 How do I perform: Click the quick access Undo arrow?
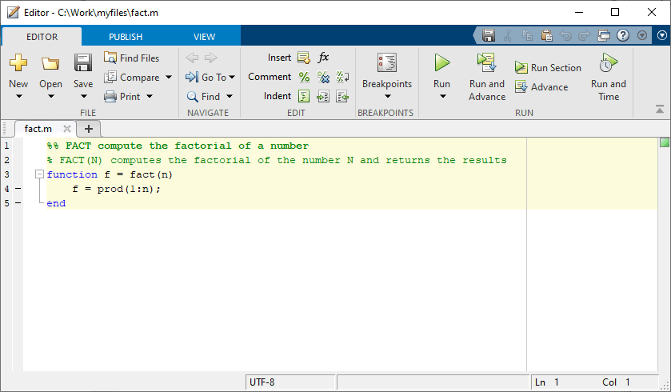click(566, 36)
